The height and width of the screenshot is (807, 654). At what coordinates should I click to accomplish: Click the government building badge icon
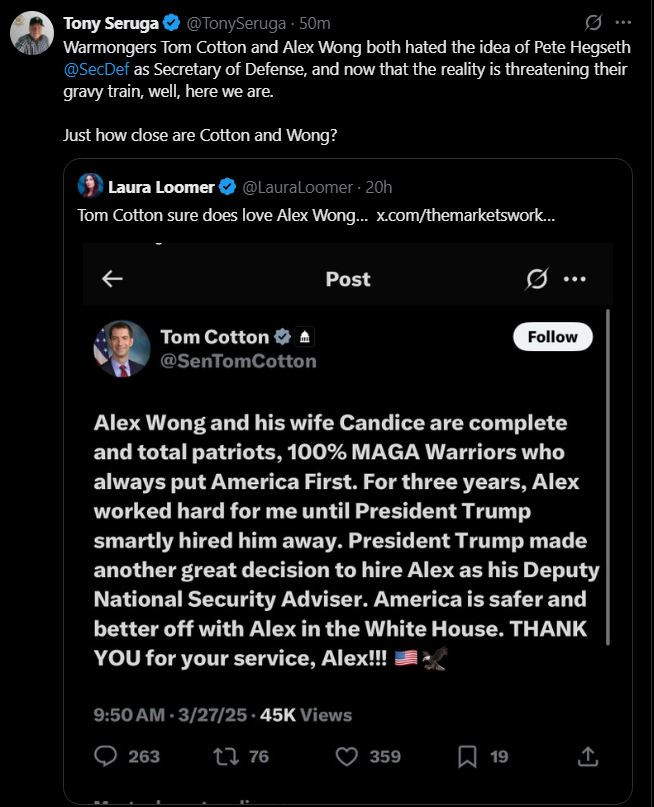(x=307, y=337)
